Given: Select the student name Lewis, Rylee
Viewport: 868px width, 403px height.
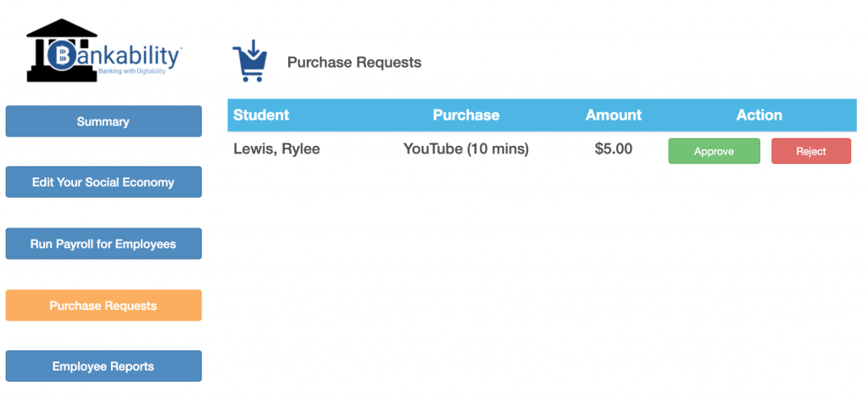Looking at the screenshot, I should coord(276,149).
